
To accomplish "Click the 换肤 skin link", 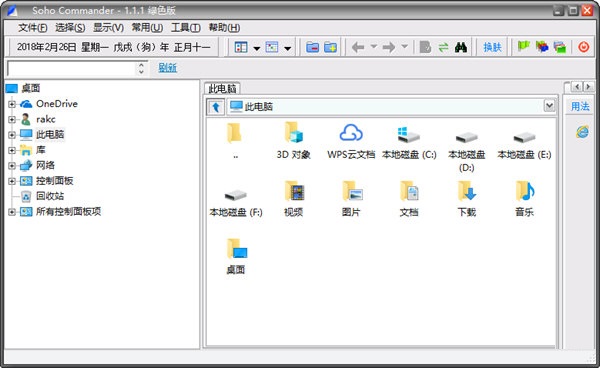I will (x=492, y=47).
